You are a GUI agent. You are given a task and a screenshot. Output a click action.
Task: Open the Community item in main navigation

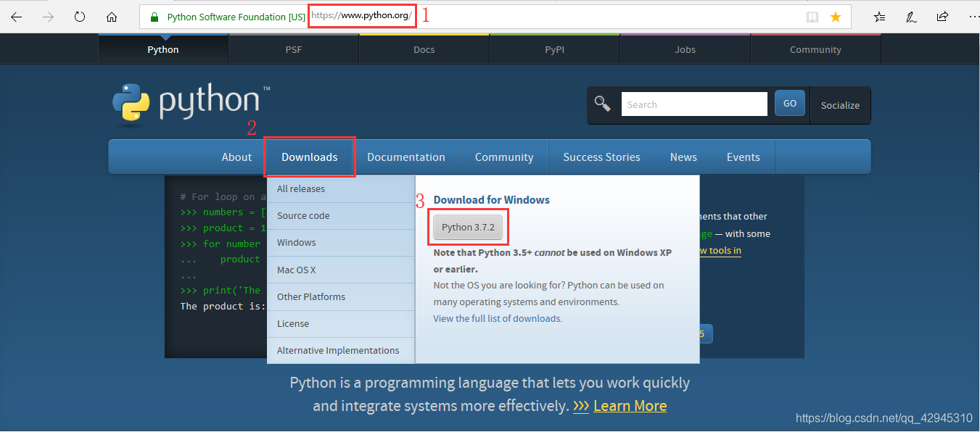(x=504, y=157)
